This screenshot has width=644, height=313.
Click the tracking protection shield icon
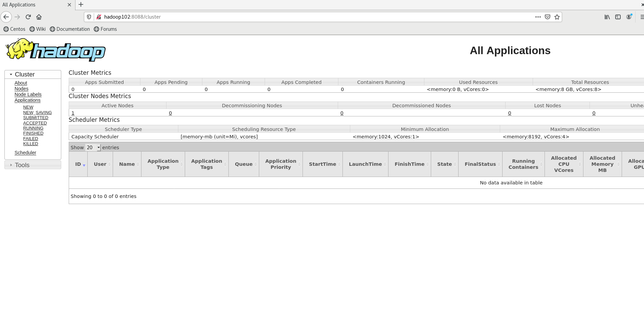(x=89, y=17)
